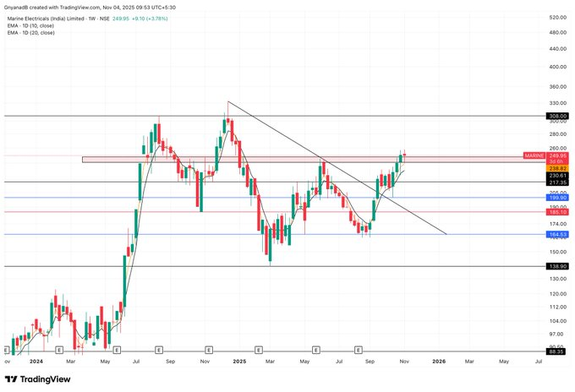Click the earnings E marker between May and Jul 2024

coord(117,351)
